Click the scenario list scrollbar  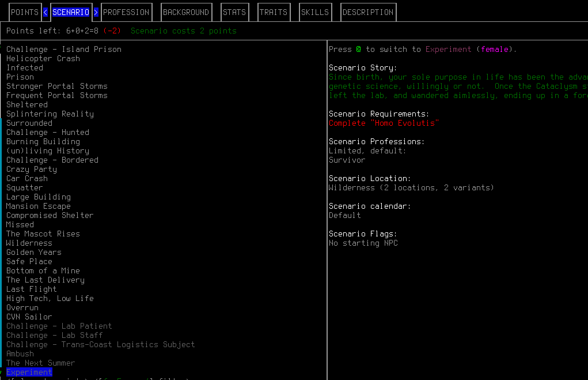point(1,242)
